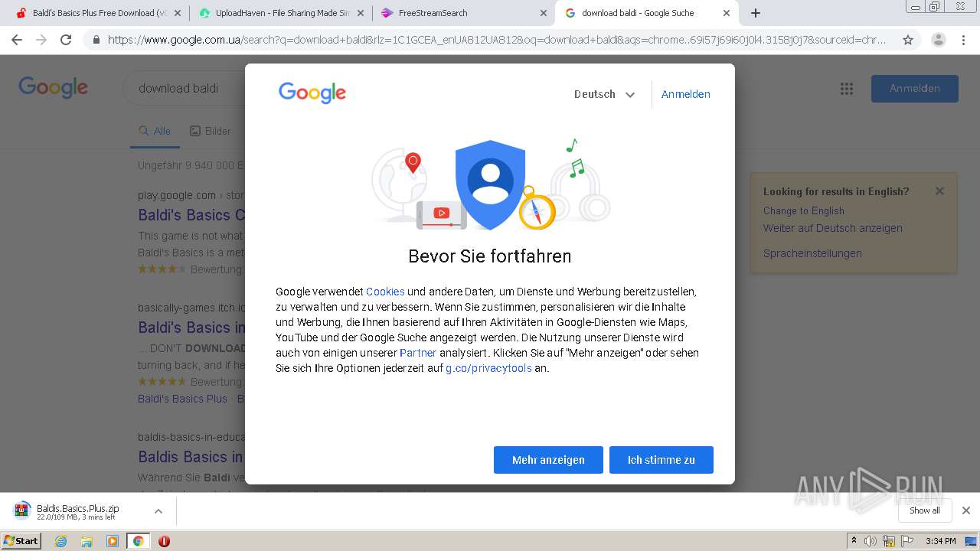Open the Chrome profile avatar icon

pyautogui.click(x=938, y=40)
